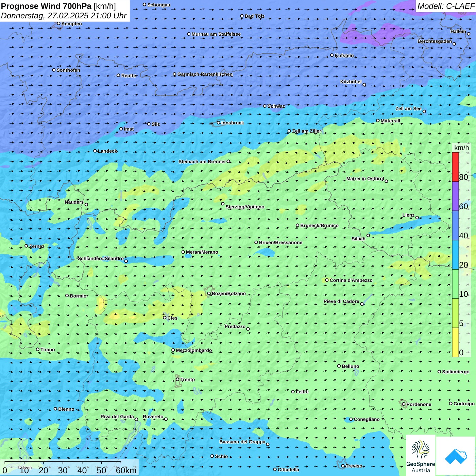476x476 pixels.
Task: Click the Trento city marker
Action: tap(177, 379)
